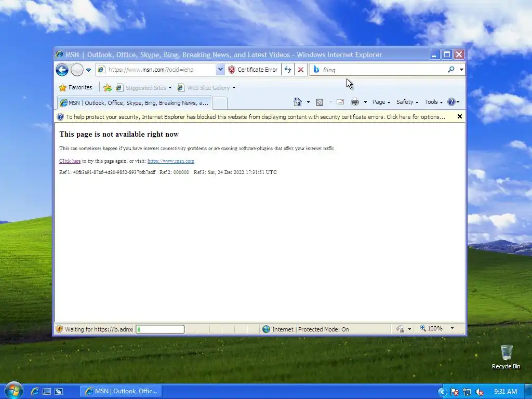532x399 pixels.
Task: Click the security information bar message
Action: pos(255,117)
